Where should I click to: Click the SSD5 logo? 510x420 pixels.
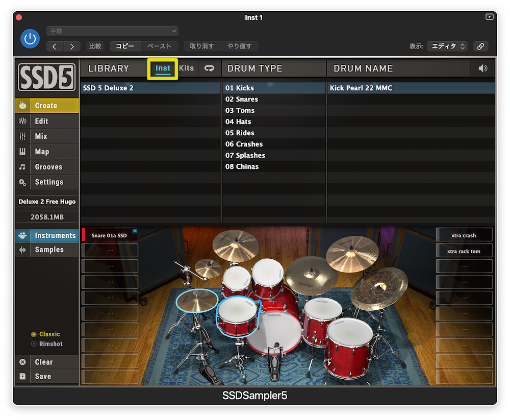[x=46, y=77]
